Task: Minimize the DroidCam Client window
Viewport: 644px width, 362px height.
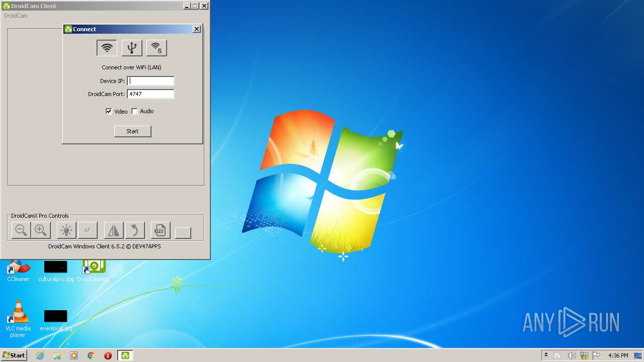Action: 186,6
